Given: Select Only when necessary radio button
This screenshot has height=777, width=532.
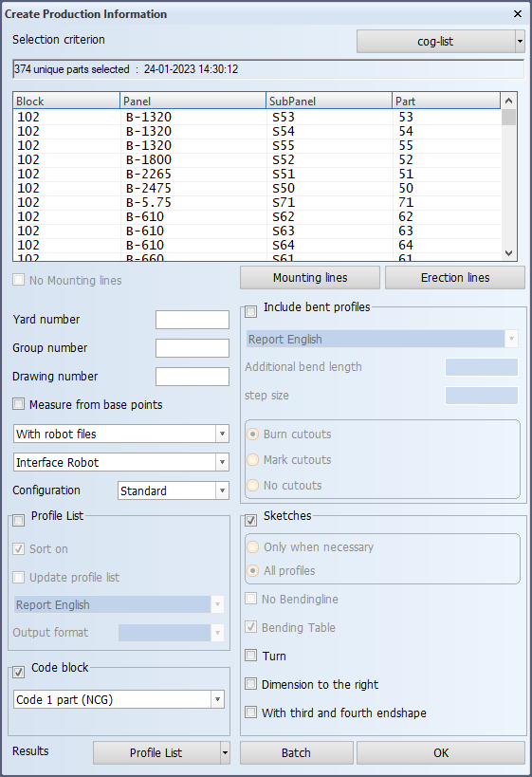Looking at the screenshot, I should pyautogui.click(x=252, y=547).
